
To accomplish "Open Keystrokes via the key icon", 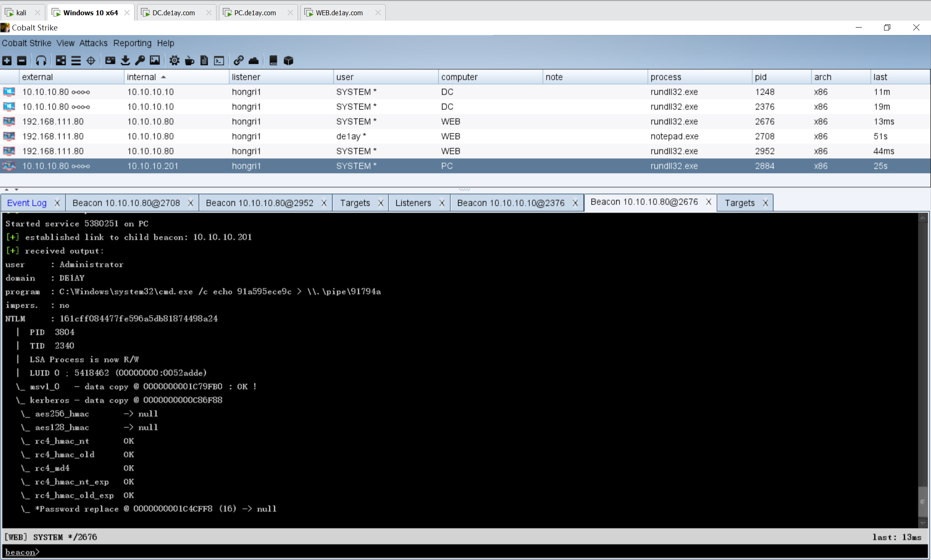I will click(x=140, y=61).
